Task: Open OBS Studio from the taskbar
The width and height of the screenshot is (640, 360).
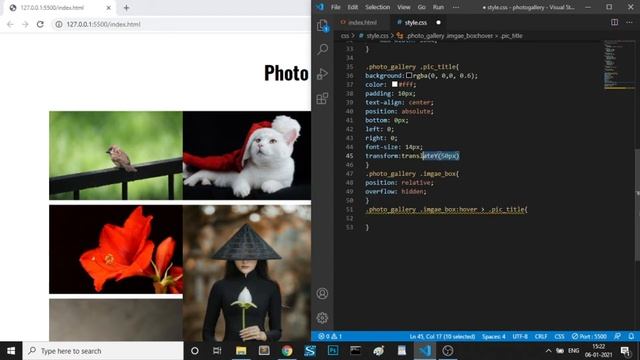Action: [448, 351]
